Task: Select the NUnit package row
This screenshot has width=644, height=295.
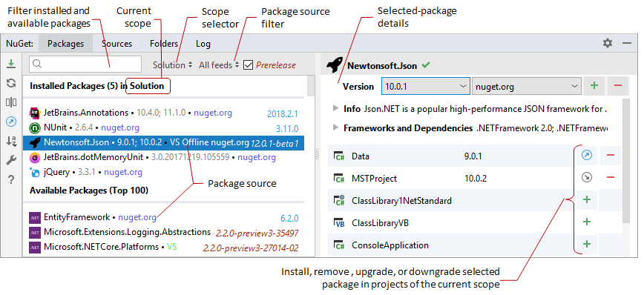Action: pyautogui.click(x=164, y=128)
